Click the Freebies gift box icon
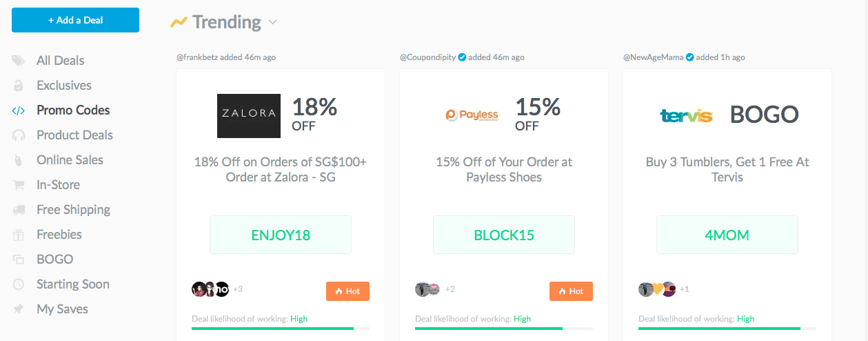 (x=19, y=235)
